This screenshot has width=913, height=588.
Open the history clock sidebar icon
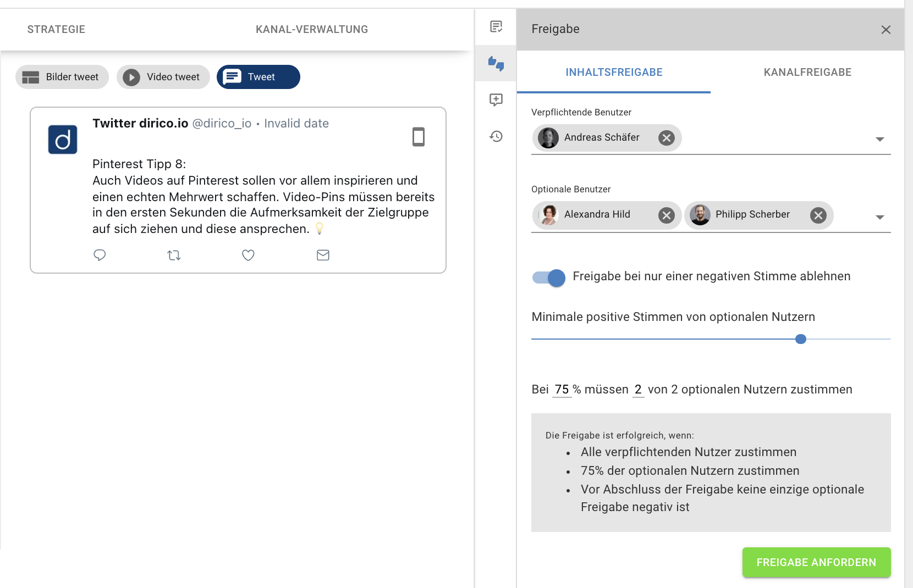tap(496, 136)
